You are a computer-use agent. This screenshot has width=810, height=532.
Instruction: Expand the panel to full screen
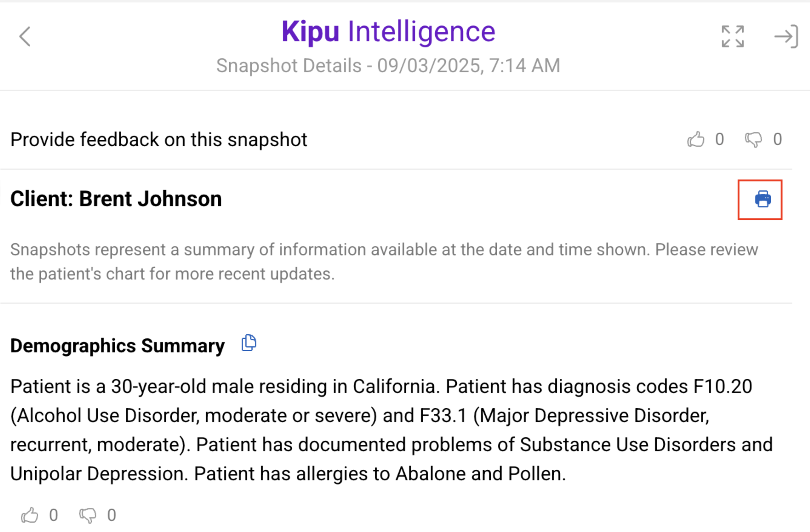coord(732,37)
